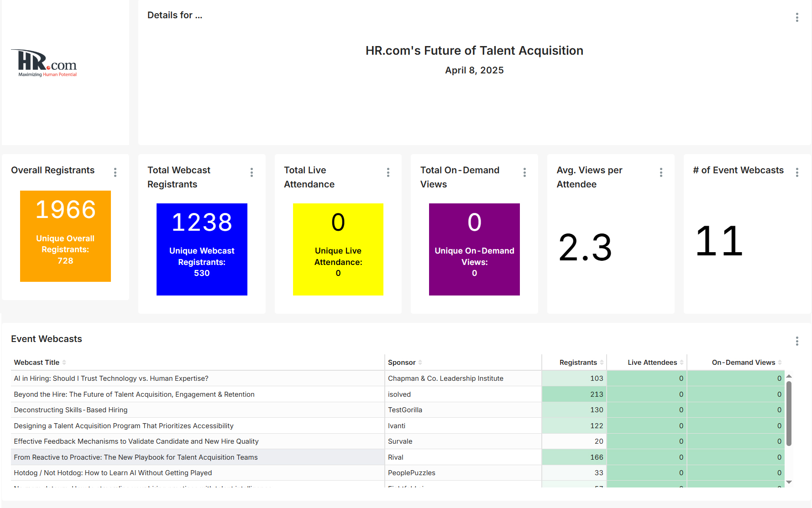Click the orange Overall Registrants 1966 tile
This screenshot has width=812, height=508.
tap(65, 236)
